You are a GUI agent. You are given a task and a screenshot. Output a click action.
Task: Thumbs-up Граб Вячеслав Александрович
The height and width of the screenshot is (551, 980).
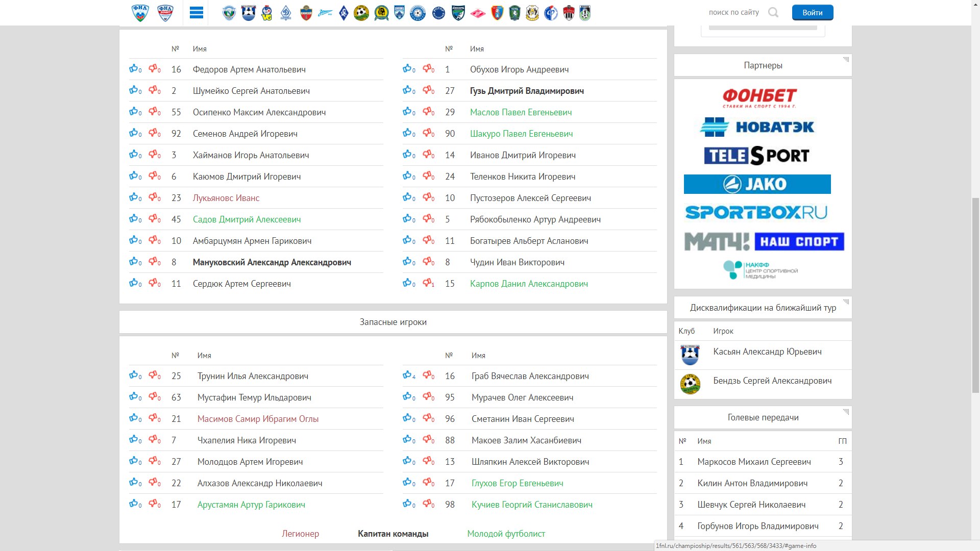point(407,375)
